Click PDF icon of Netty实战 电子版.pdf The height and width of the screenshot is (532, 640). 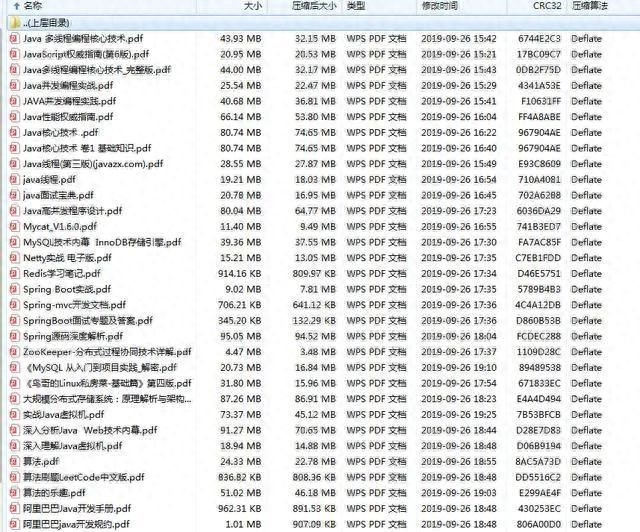pyautogui.click(x=14, y=258)
